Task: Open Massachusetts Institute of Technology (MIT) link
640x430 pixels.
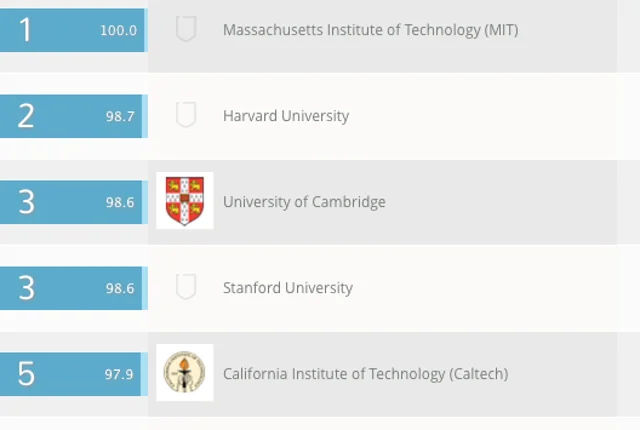Action: coord(371,30)
